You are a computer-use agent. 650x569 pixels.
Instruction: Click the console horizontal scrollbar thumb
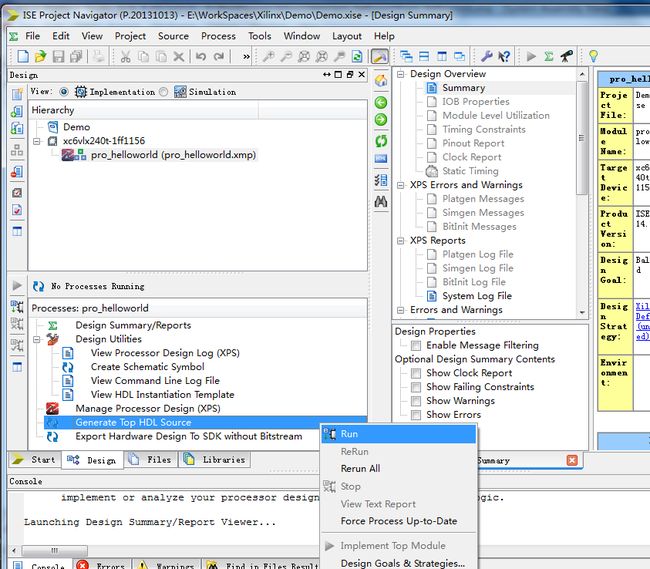pyautogui.click(x=54, y=551)
